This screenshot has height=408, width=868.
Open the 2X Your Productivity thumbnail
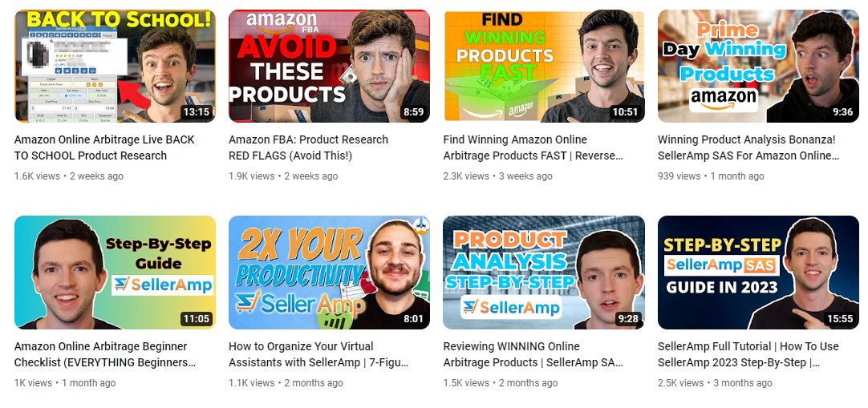pos(329,273)
